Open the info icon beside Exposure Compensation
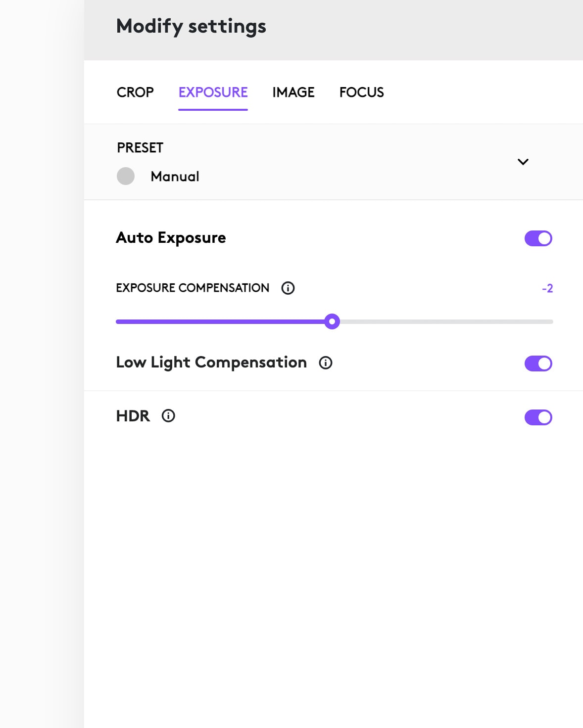Image resolution: width=583 pixels, height=728 pixels. click(288, 288)
